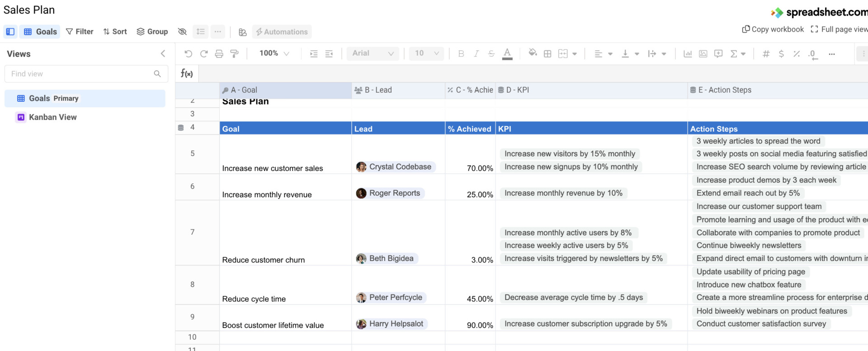Toggle hidden columns eye icon
Viewport: 868px width, 351px height.
pos(182,32)
